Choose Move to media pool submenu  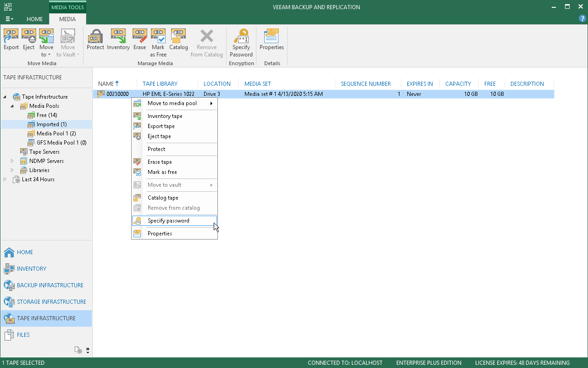tap(174, 103)
